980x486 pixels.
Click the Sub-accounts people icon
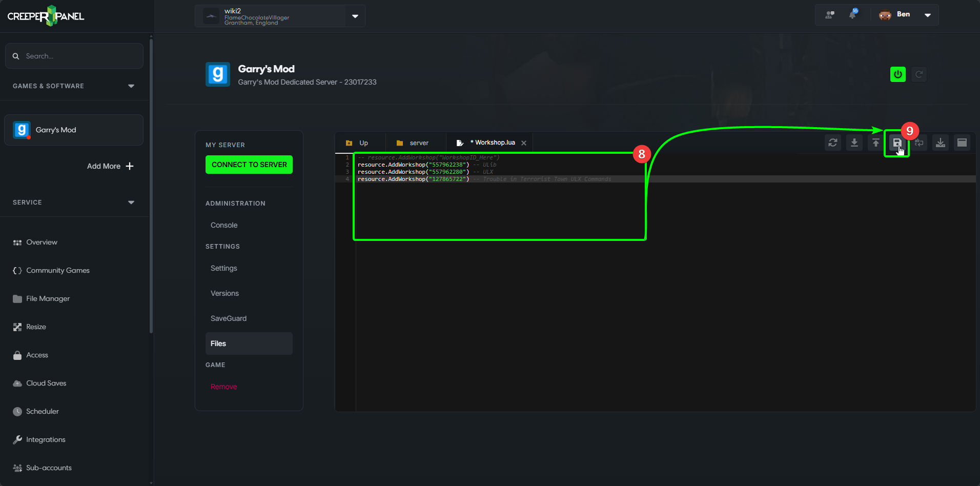coord(17,468)
